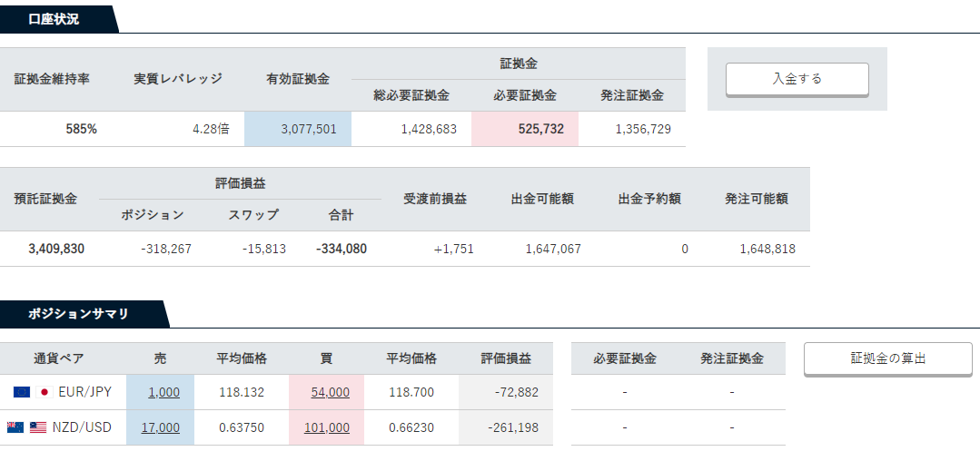Open EUR/JPY buy quantity 54,000 link
980x461 pixels.
pyautogui.click(x=330, y=392)
